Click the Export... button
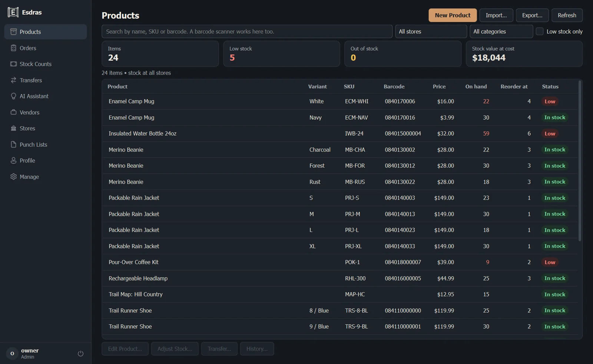 coord(532,15)
